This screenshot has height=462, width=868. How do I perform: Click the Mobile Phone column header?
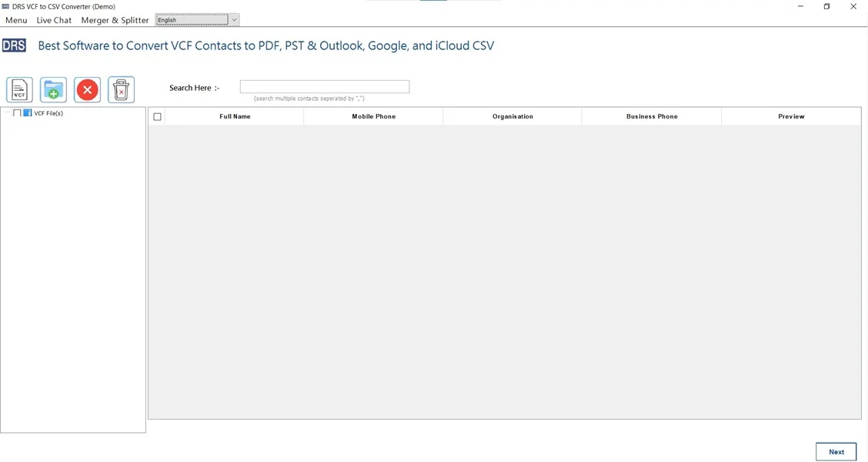[373, 115]
